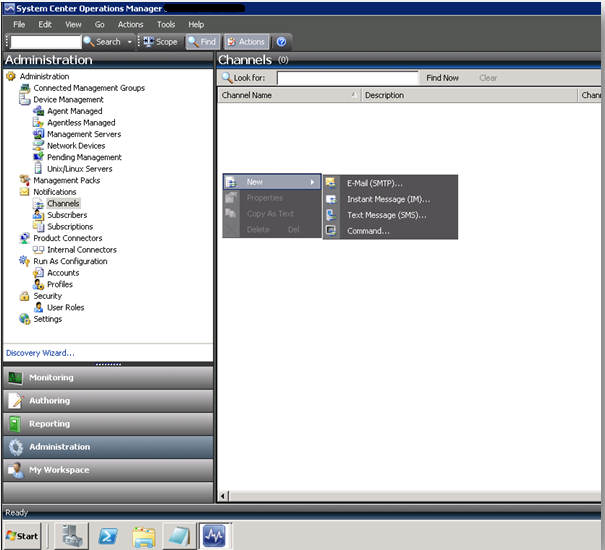The image size is (605, 550).
Task: Select Accounts under Run As Configuration
Action: point(63,273)
